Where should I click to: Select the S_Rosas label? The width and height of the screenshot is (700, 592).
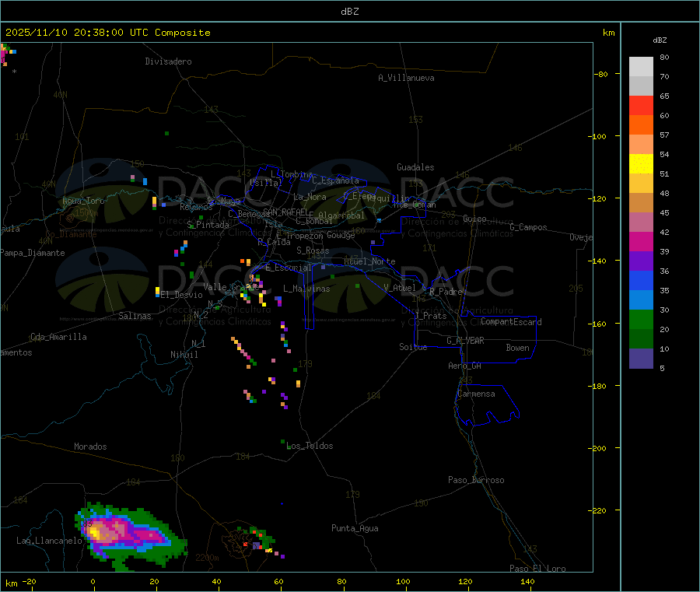coord(313,250)
